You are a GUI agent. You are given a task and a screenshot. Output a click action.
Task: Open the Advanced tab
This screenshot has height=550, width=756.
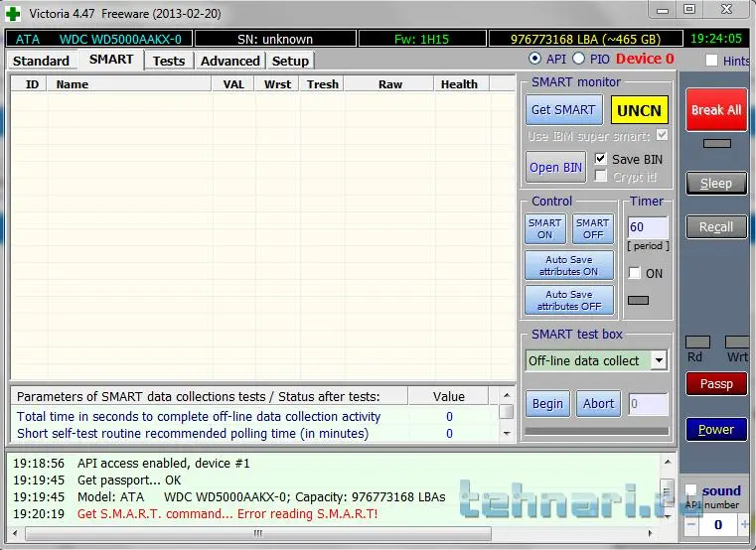(x=229, y=61)
